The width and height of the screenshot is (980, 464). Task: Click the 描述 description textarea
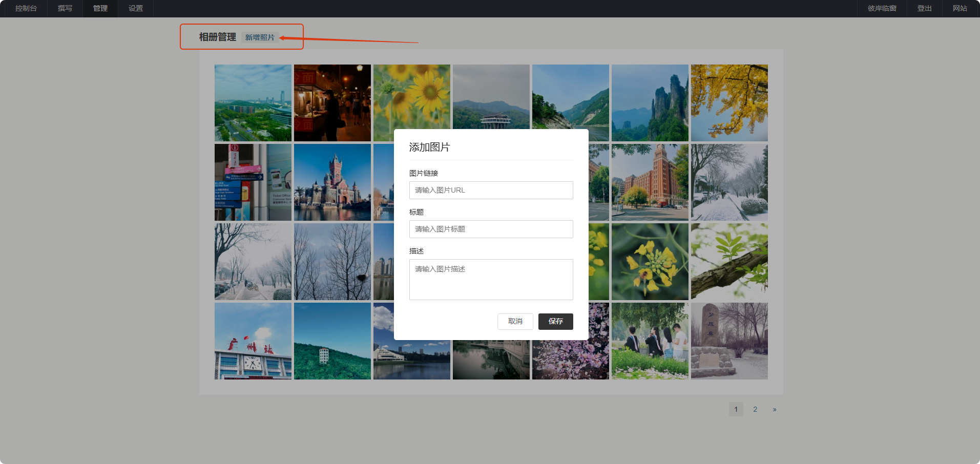point(491,279)
